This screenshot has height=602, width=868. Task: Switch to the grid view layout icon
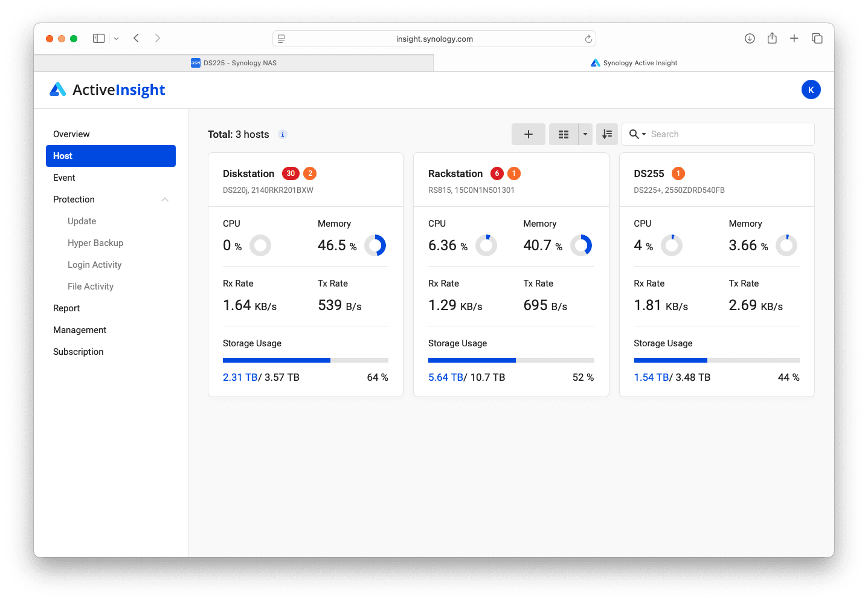click(x=563, y=134)
